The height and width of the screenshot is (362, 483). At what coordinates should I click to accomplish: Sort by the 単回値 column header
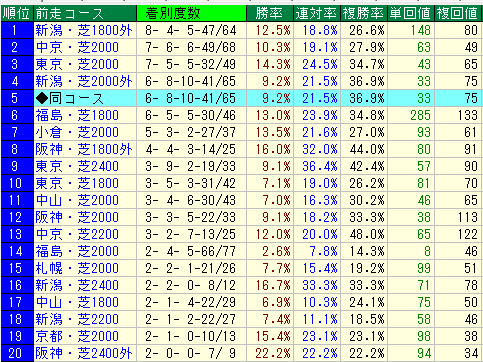(411, 13)
